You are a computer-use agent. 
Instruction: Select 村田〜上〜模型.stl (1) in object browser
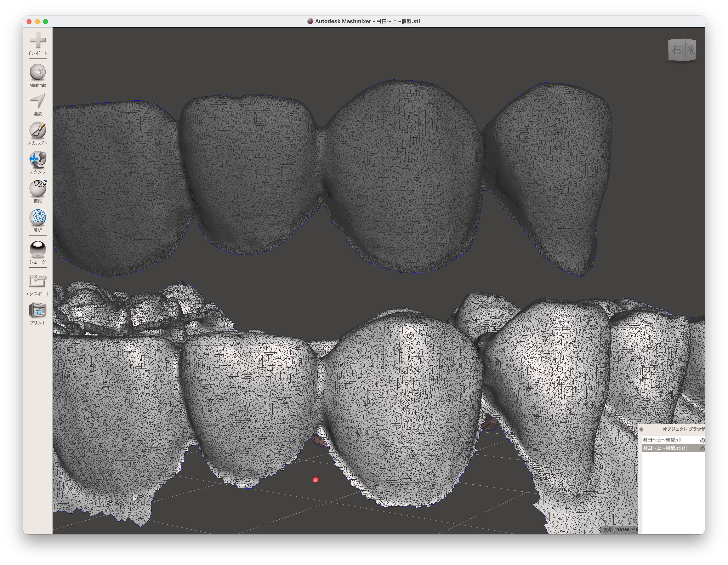coord(665,448)
